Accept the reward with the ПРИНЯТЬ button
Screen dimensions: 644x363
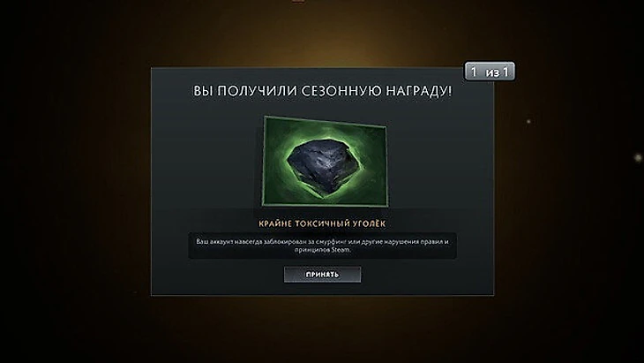tap(322, 275)
